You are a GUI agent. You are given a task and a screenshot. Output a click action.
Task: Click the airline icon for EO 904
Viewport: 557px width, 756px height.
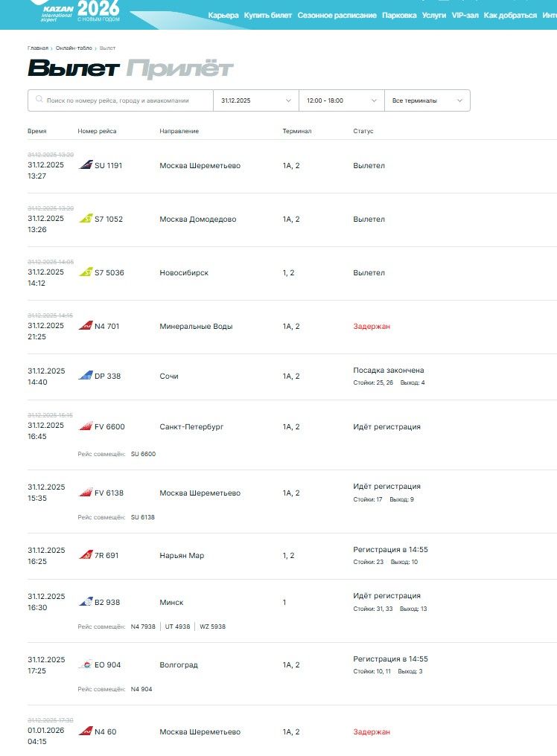(86, 664)
